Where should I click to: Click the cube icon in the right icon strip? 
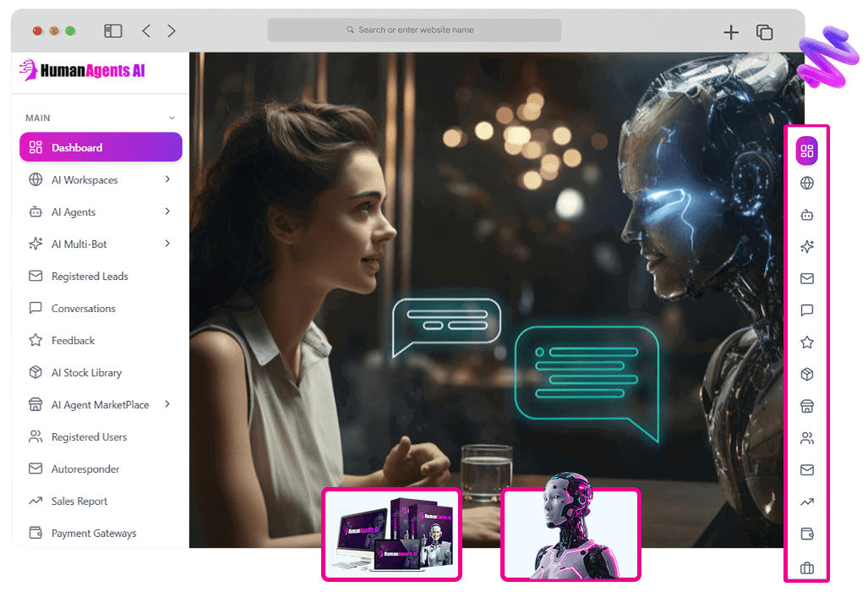(x=806, y=375)
